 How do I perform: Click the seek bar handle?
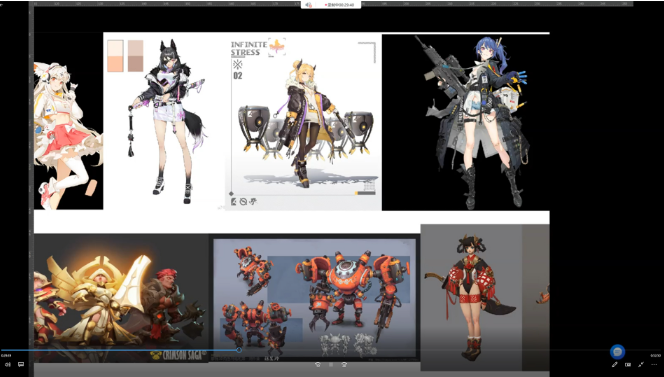tap(239, 350)
